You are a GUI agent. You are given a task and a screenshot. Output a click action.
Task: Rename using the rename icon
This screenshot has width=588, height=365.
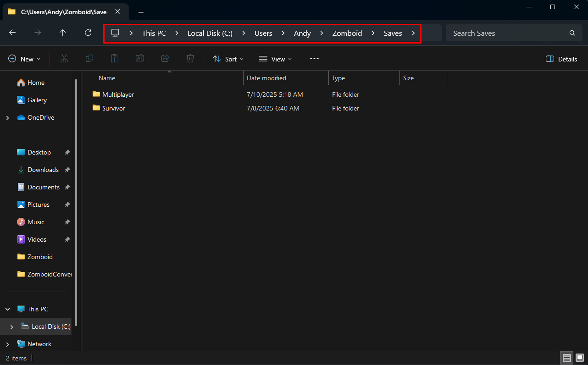[139, 58]
